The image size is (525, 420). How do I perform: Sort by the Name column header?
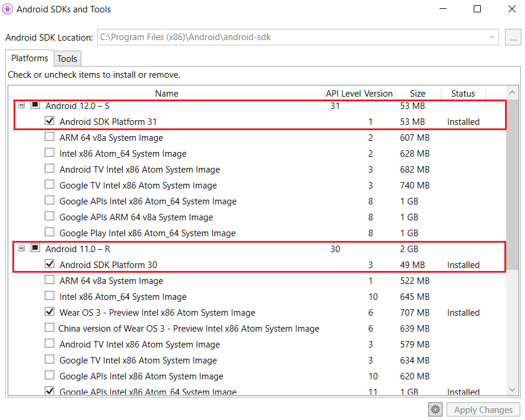(166, 93)
